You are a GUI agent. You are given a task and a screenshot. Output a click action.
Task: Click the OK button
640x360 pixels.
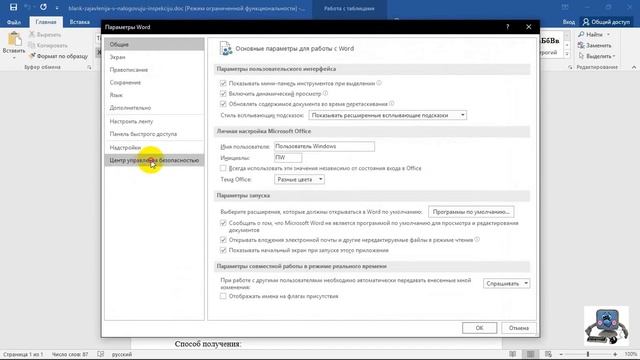pos(479,328)
